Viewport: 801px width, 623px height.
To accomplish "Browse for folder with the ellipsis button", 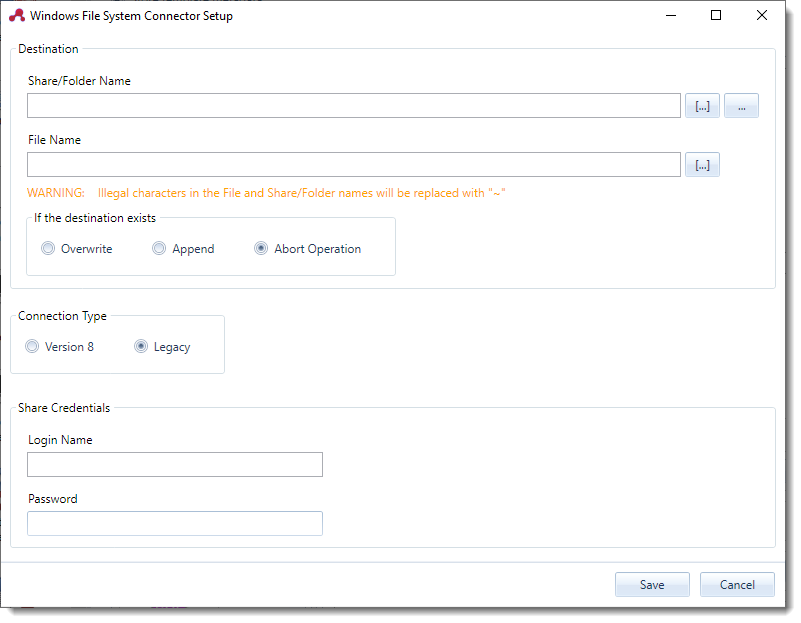I will pos(741,106).
